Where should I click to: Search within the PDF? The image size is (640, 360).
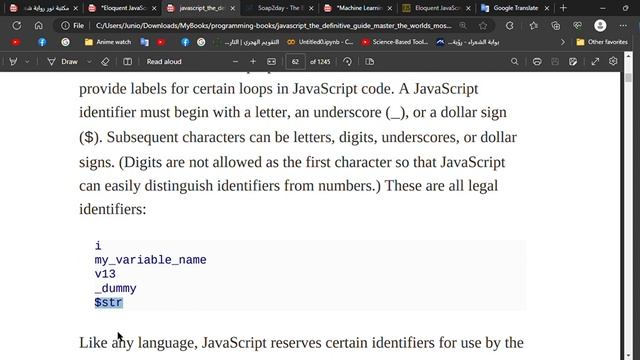(x=514, y=62)
